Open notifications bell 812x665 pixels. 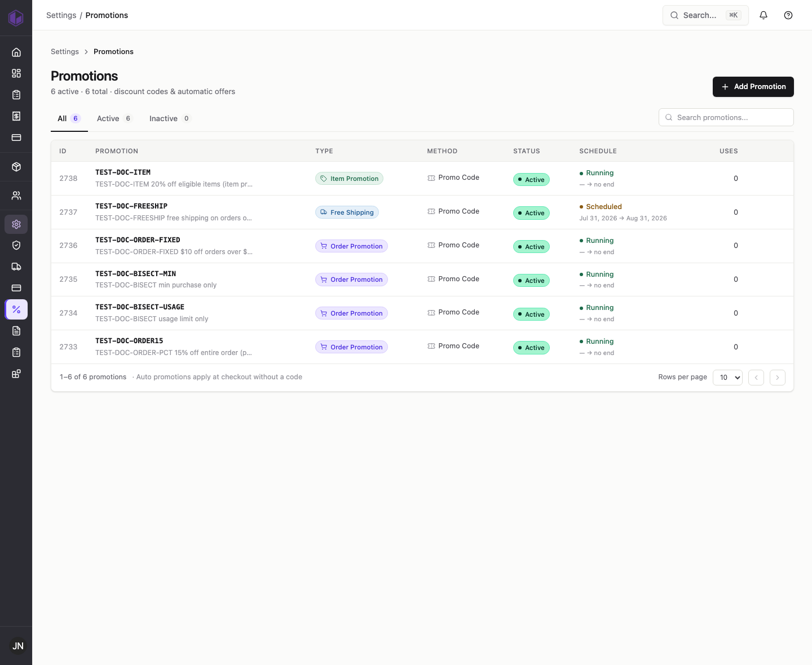click(764, 15)
